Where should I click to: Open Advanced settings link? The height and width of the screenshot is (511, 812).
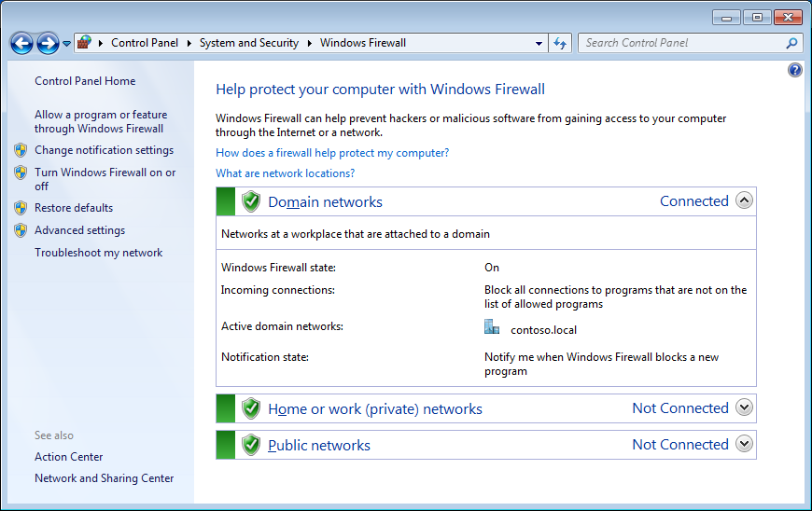tap(79, 230)
